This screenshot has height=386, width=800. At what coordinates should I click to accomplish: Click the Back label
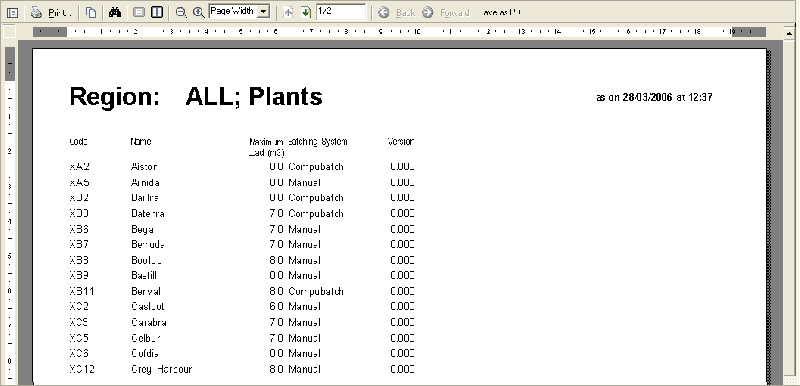(406, 13)
